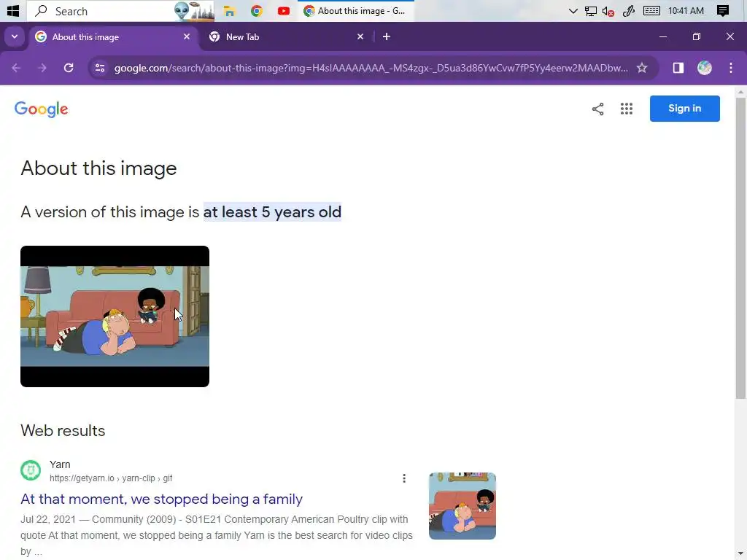Viewport: 747px width, 560px height.
Task: Open 'At that moment, we stopped being a family'
Action: (161, 499)
